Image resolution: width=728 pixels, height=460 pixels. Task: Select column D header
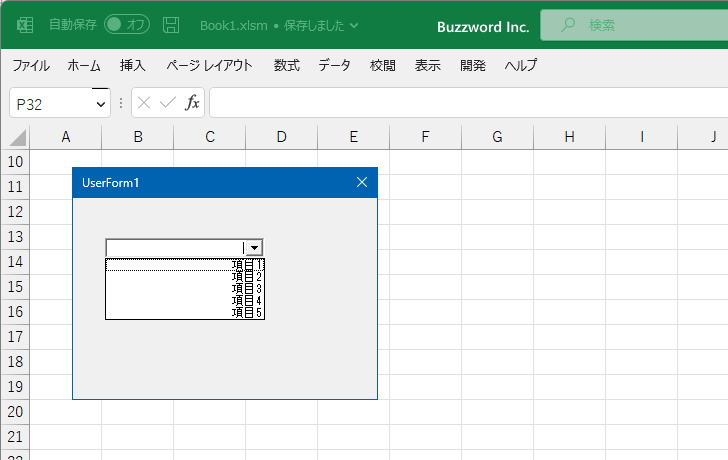point(282,137)
